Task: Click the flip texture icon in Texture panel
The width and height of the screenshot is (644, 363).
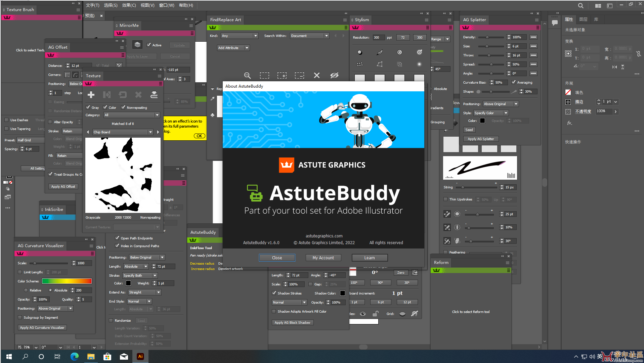Action: pos(107,95)
